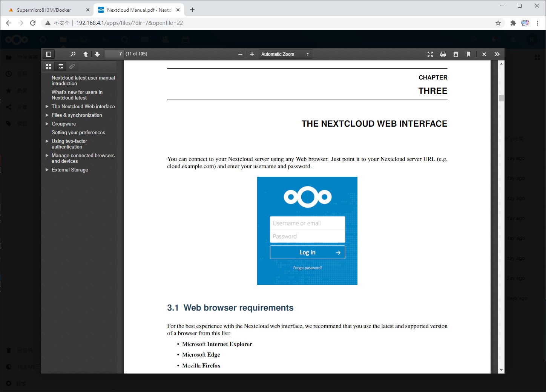Go to next page arrow
Image resolution: width=546 pixels, height=392 pixels.
click(x=97, y=54)
